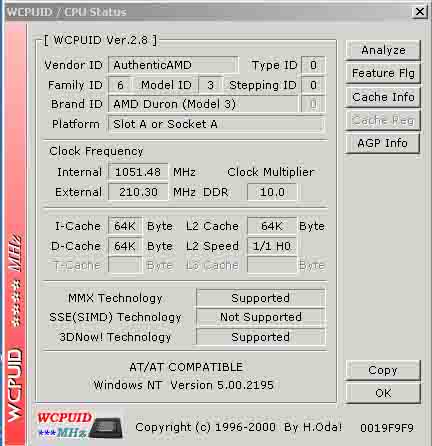This screenshot has width=432, height=446.
Task: Click the Copyright 1996-2000 H.Oda text
Action: 239,427
